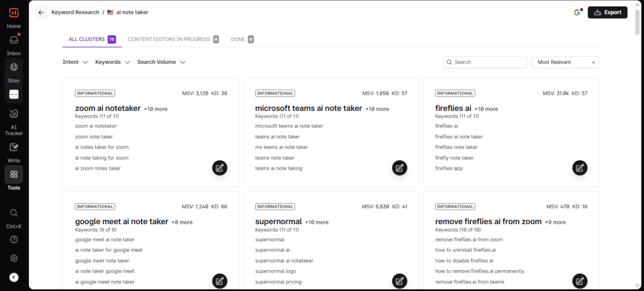Open editor for the microsoft teams ai note taker cluster

point(400,167)
